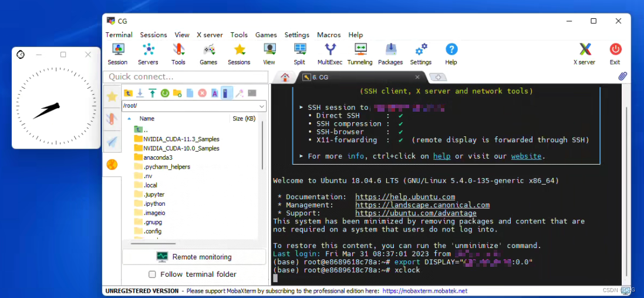Switch to the home tab
Screen dimensions: 644x298
tap(285, 77)
